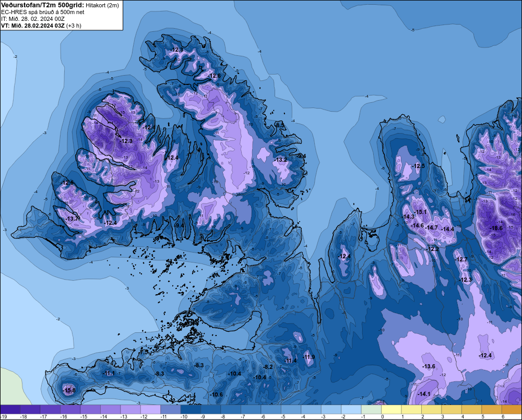Viewport: 522px width, 420px height.
Task: Select the -14.6 temperature value
Action: (x=417, y=225)
